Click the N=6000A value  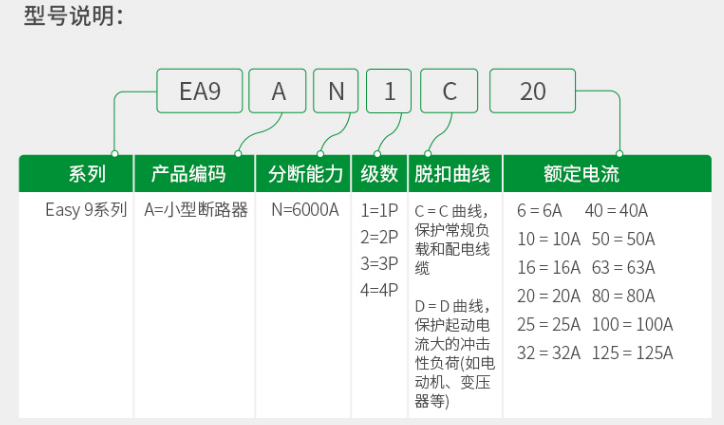[x=305, y=210]
